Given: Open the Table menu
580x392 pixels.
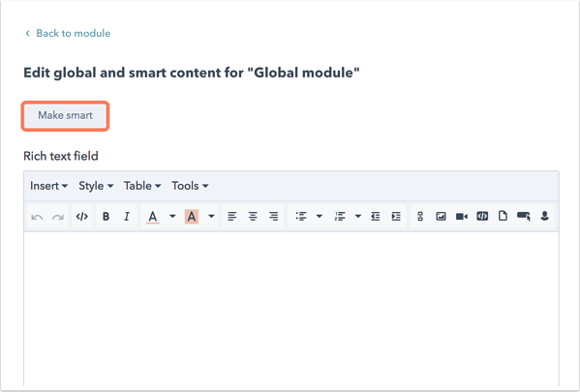Looking at the screenshot, I should tap(142, 186).
